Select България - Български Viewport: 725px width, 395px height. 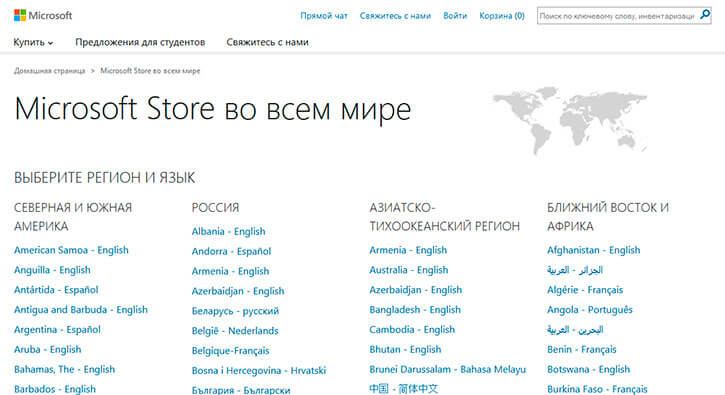coord(241,390)
